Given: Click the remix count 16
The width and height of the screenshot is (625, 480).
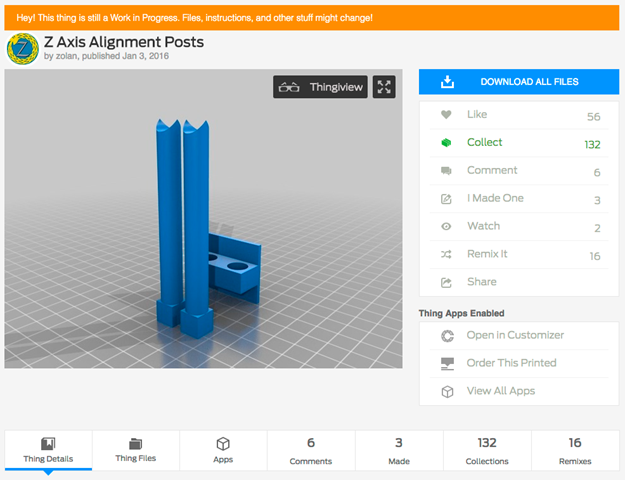Looking at the screenshot, I should pyautogui.click(x=595, y=256).
